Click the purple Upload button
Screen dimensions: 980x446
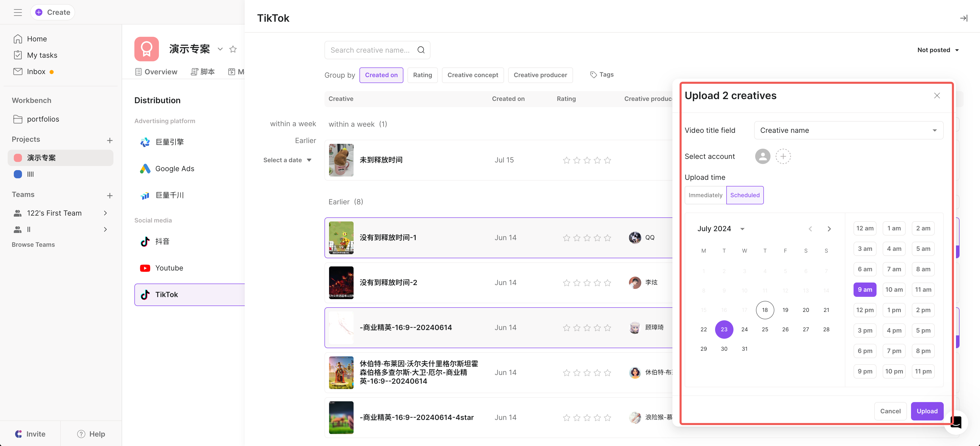coord(927,411)
